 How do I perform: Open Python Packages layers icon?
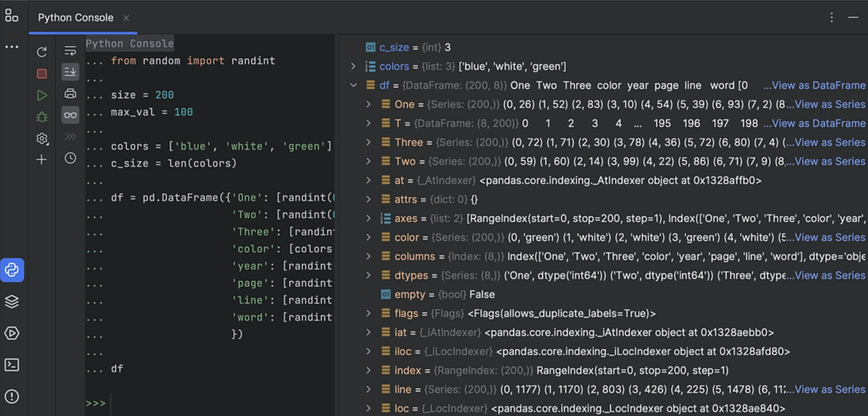coord(12,302)
